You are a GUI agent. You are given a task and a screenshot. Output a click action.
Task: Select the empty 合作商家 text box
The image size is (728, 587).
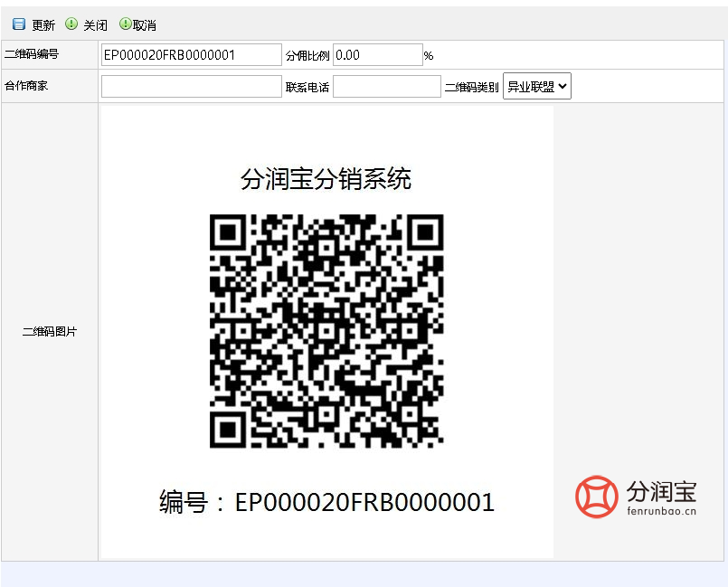191,87
